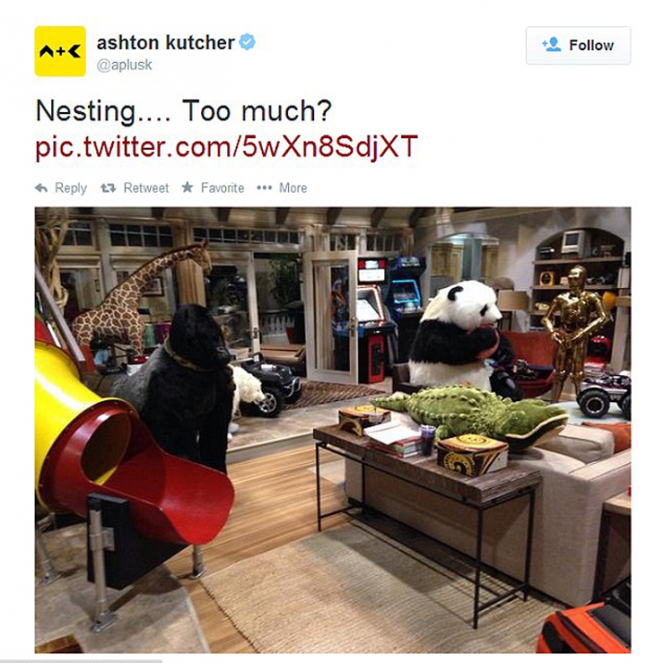Select the Retweet text label
Image resolution: width=664 pixels, height=663 pixels.
[x=146, y=188]
